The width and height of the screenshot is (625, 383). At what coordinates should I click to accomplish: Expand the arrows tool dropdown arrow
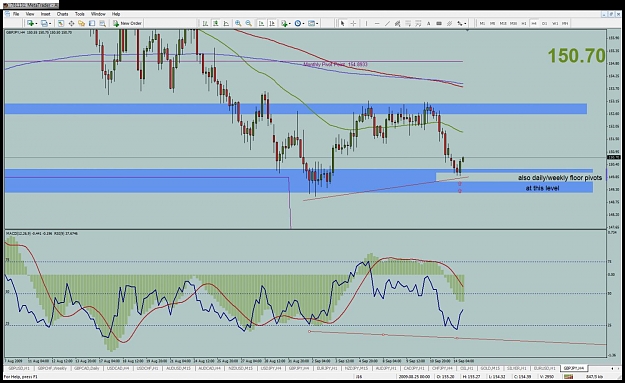(x=465, y=24)
